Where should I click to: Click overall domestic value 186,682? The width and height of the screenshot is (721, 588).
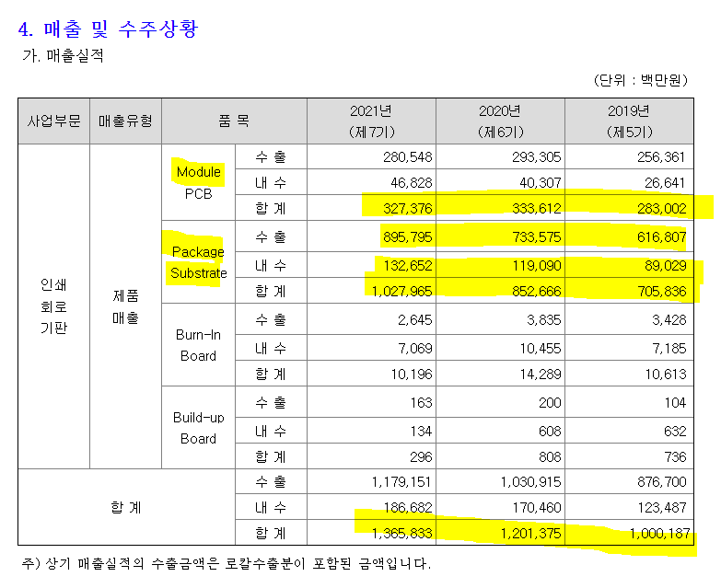[408, 507]
